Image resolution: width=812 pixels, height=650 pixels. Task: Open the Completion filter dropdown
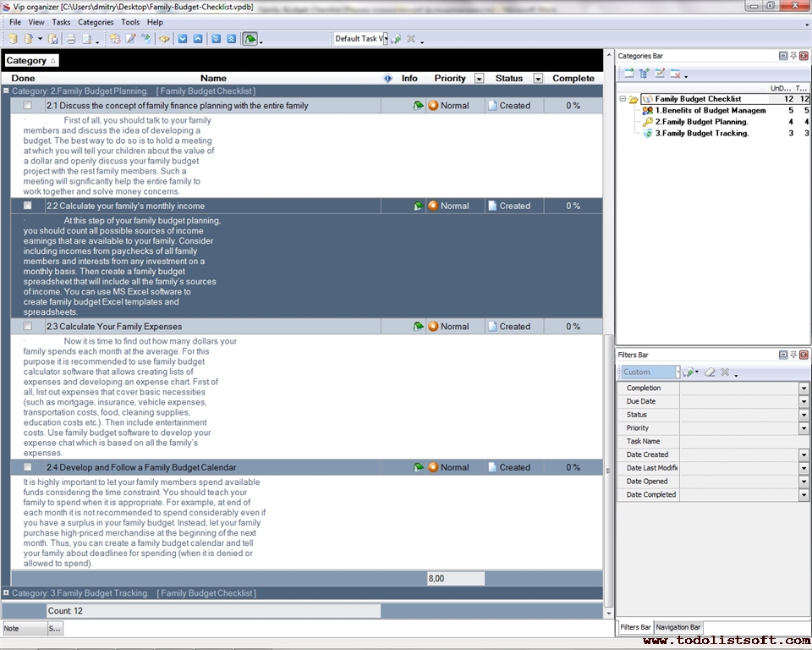[804, 388]
